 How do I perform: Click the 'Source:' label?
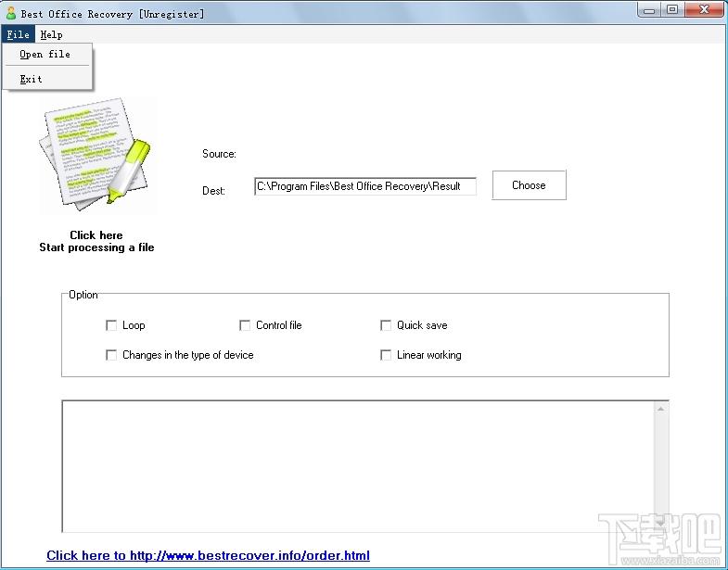(x=219, y=154)
